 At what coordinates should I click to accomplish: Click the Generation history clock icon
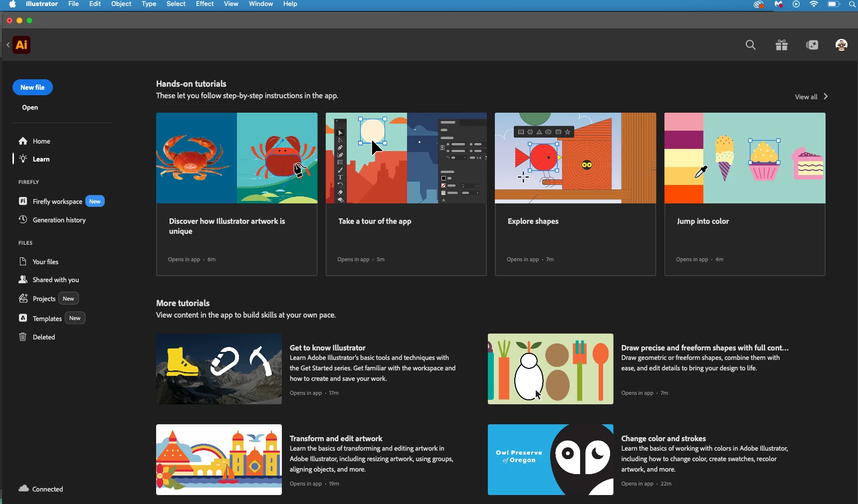point(23,220)
